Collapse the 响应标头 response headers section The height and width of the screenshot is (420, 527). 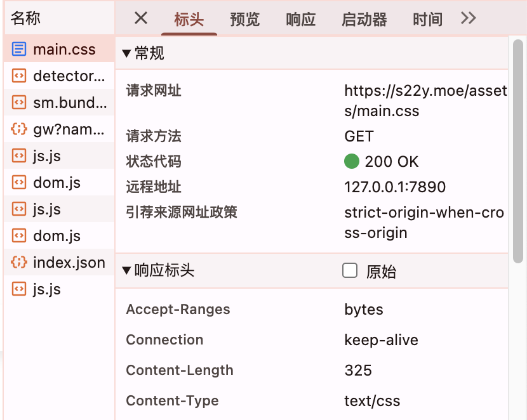126,271
